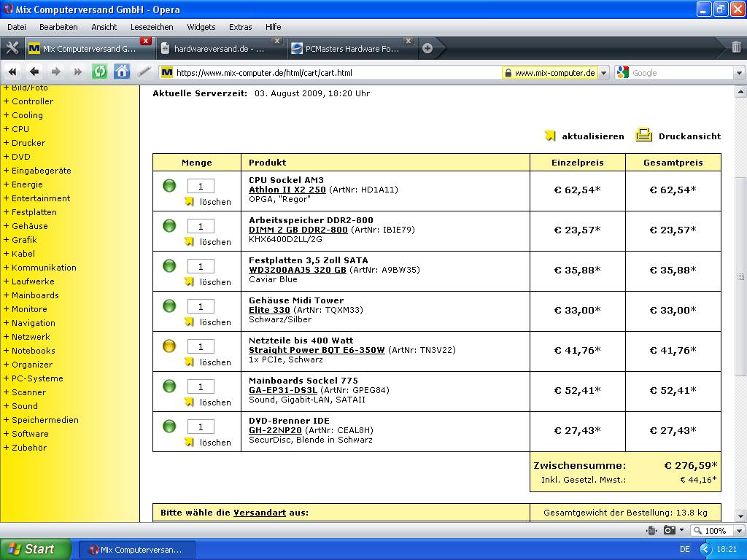Click the rewind navigation button
Image resolution: width=747 pixels, height=560 pixels.
tap(12, 72)
